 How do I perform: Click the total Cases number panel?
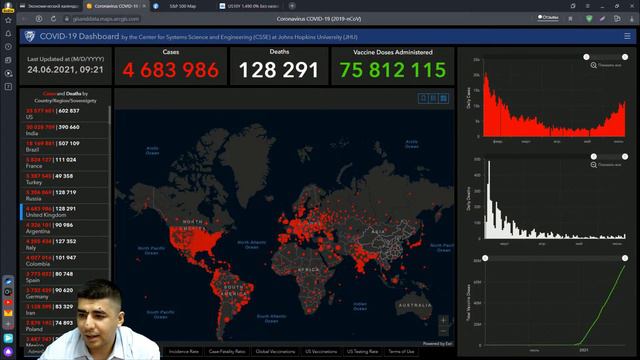(171, 66)
